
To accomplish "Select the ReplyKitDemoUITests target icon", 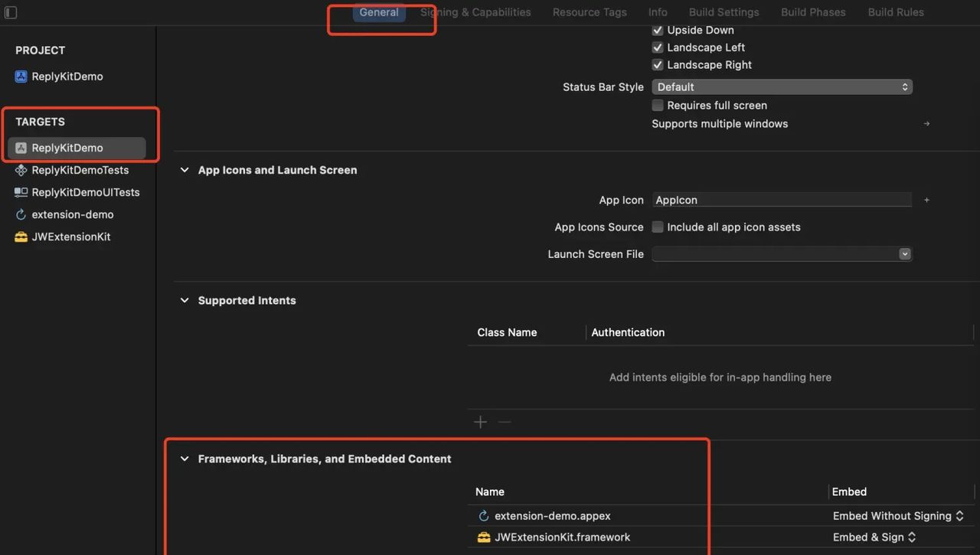I will [21, 192].
